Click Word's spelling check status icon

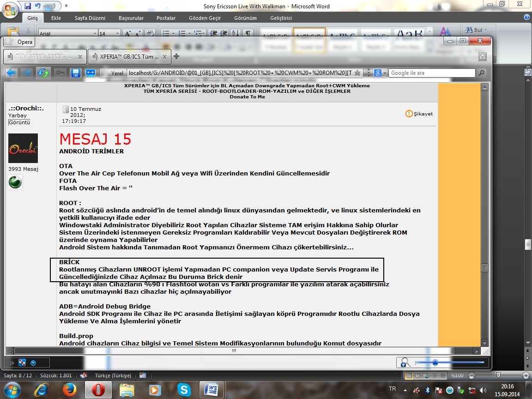pos(84,375)
